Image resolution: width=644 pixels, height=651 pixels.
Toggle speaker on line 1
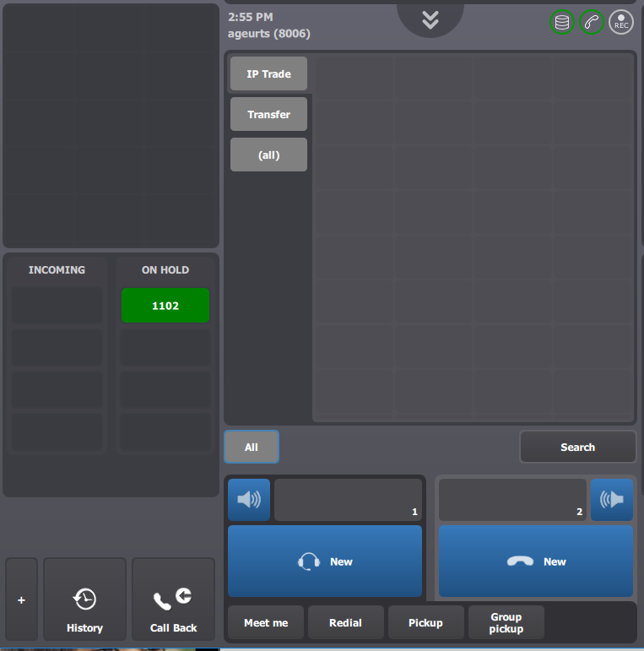pyautogui.click(x=249, y=500)
